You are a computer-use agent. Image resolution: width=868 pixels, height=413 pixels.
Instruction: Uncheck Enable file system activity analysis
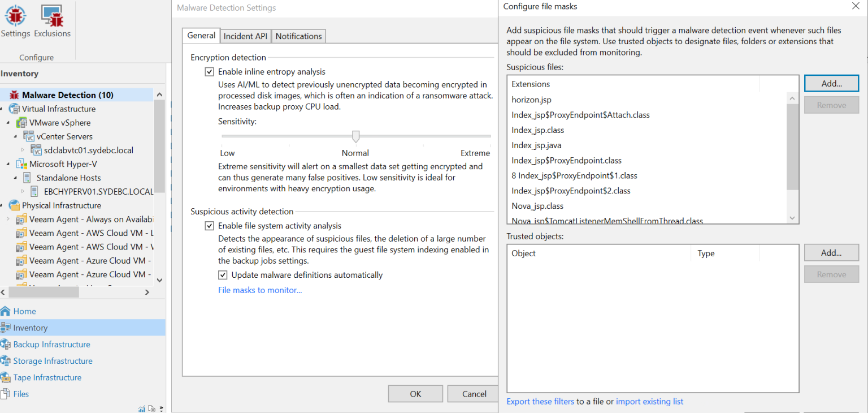pos(210,225)
